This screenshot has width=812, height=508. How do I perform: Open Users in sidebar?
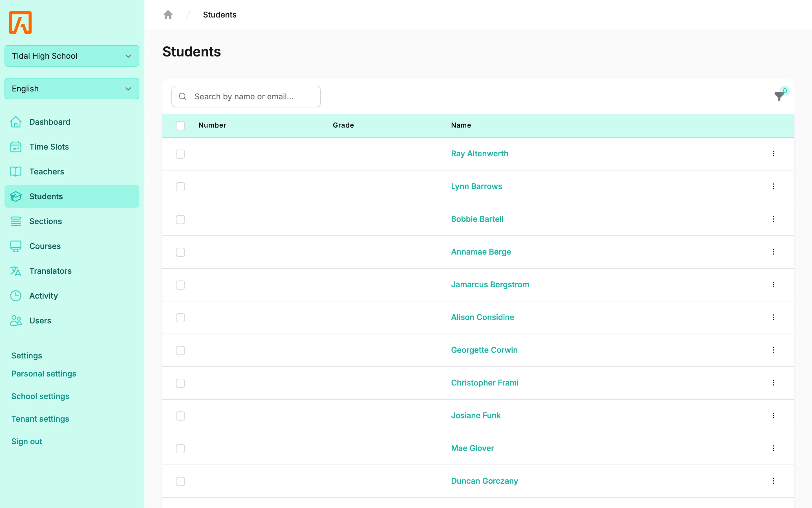point(72,321)
